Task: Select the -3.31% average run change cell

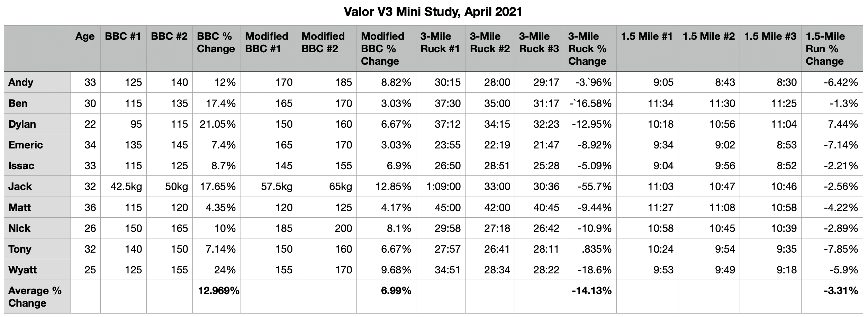Action: [x=840, y=291]
